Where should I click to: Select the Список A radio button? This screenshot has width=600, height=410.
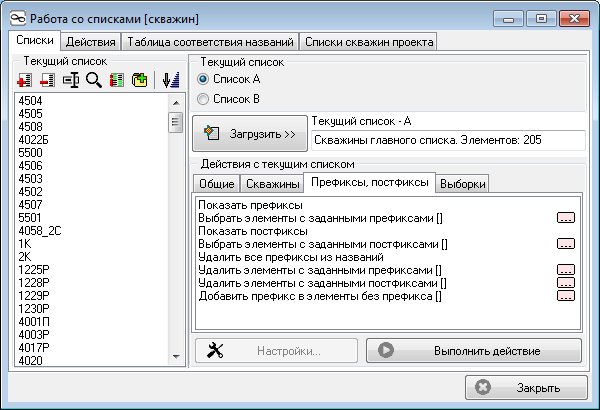coord(203,79)
